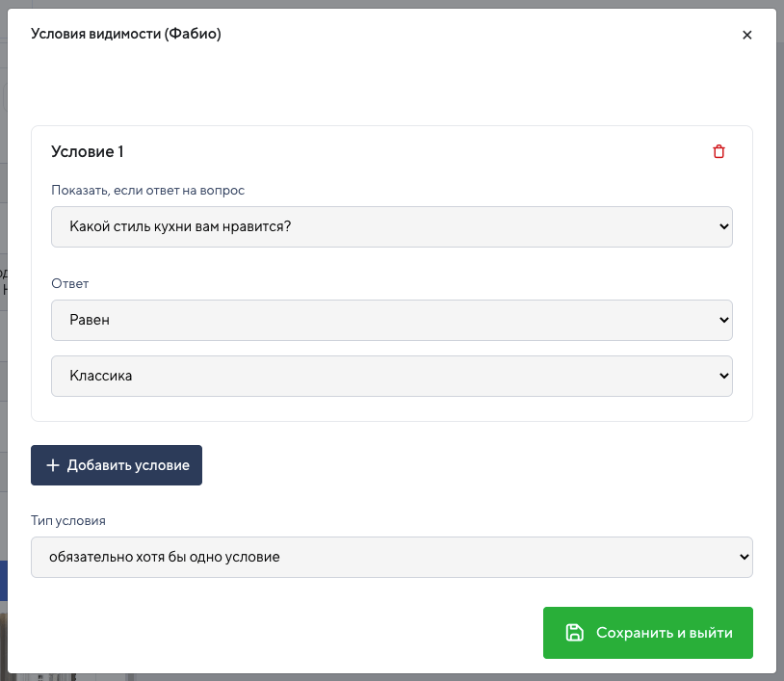
Task: Add a new condition with Добавить условие
Action: click(x=117, y=465)
